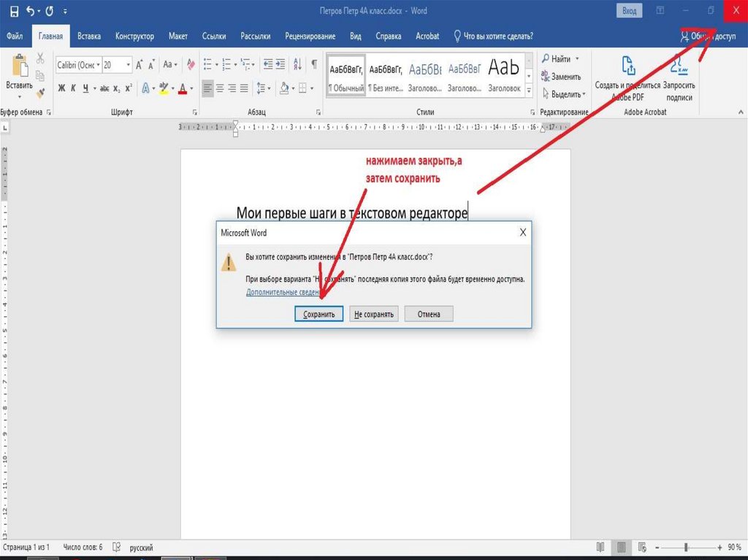Justify the text

click(x=244, y=88)
